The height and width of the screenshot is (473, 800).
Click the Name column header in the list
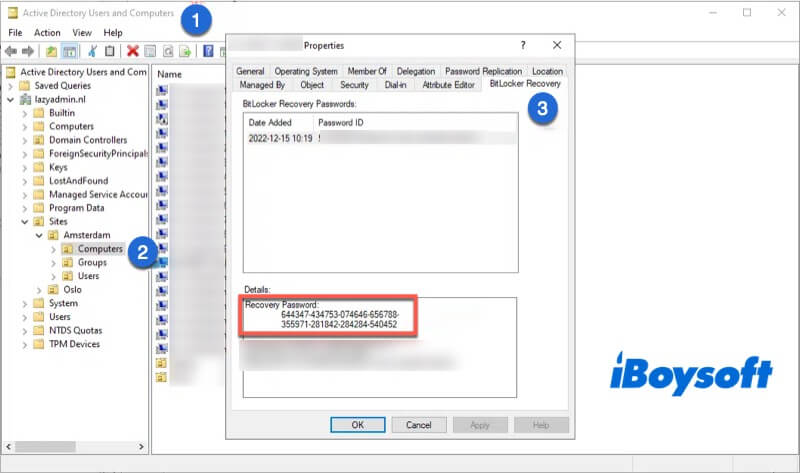[169, 74]
